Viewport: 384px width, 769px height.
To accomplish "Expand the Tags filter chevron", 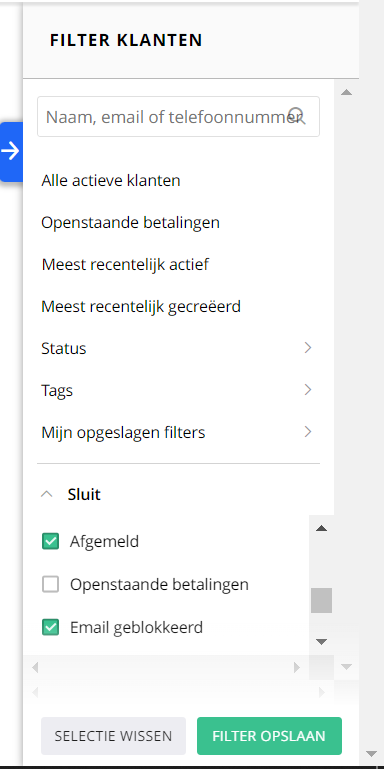I will (x=307, y=390).
